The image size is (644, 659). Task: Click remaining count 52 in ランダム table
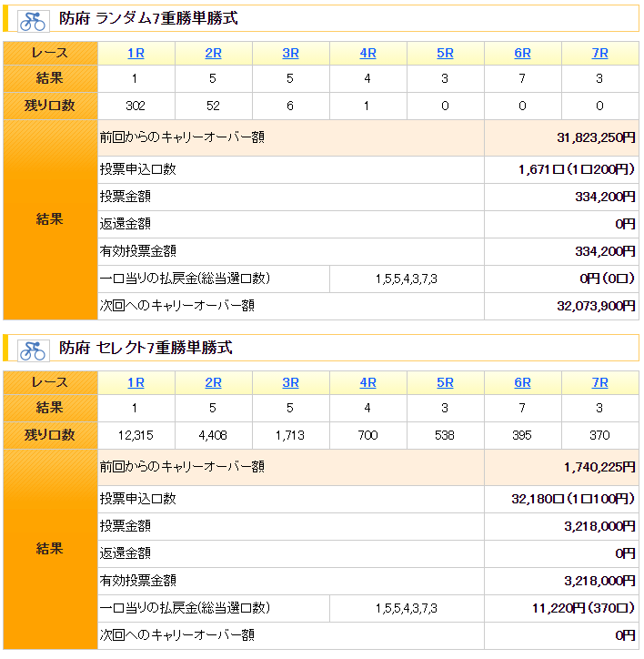point(213,106)
